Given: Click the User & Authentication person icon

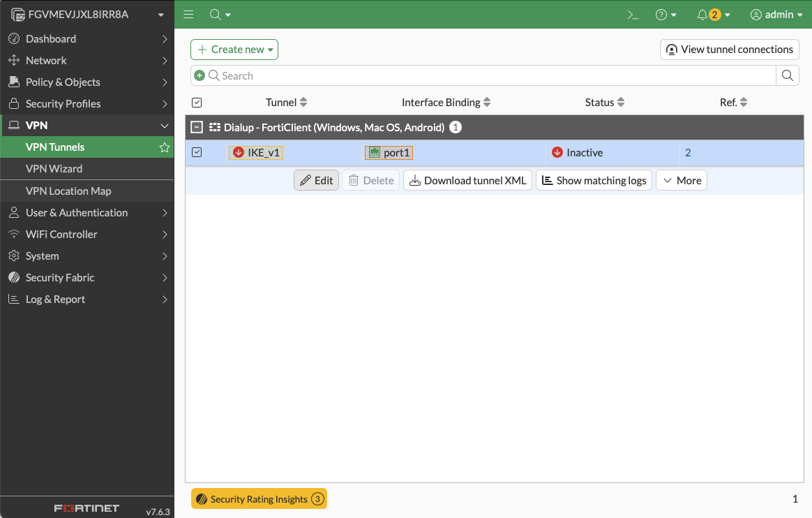Looking at the screenshot, I should [x=14, y=212].
